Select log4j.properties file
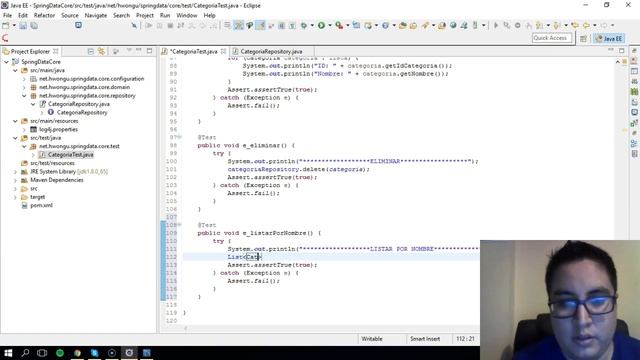The image size is (640, 360). (58, 129)
